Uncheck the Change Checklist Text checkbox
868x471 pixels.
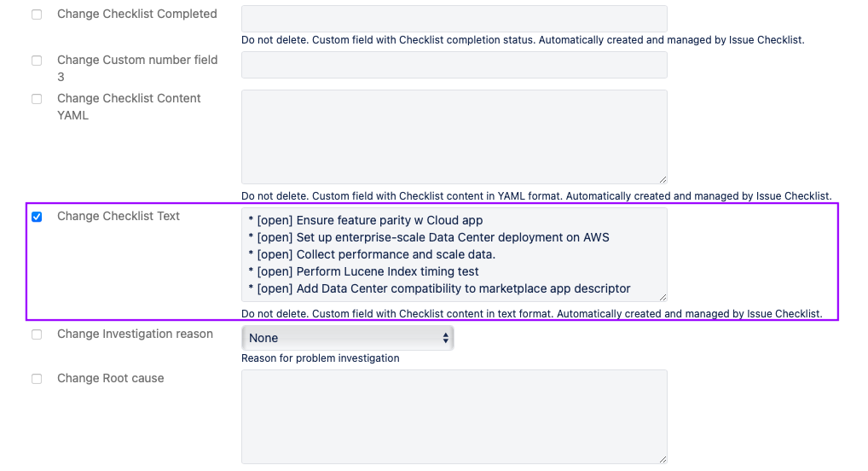point(37,217)
